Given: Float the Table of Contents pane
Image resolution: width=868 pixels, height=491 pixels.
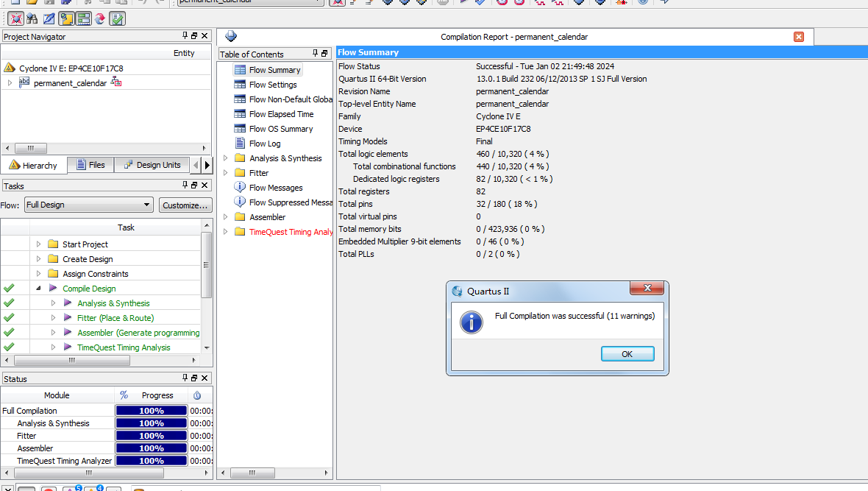Looking at the screenshot, I should [324, 53].
